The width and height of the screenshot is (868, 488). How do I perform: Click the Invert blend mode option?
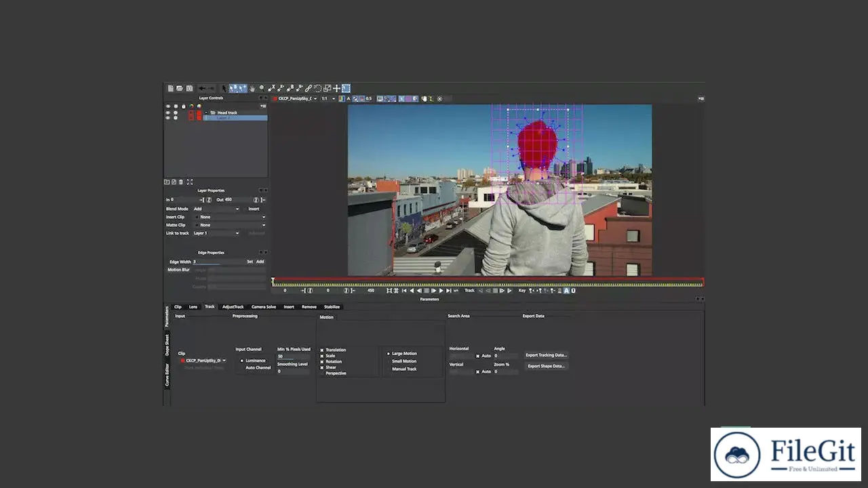254,209
